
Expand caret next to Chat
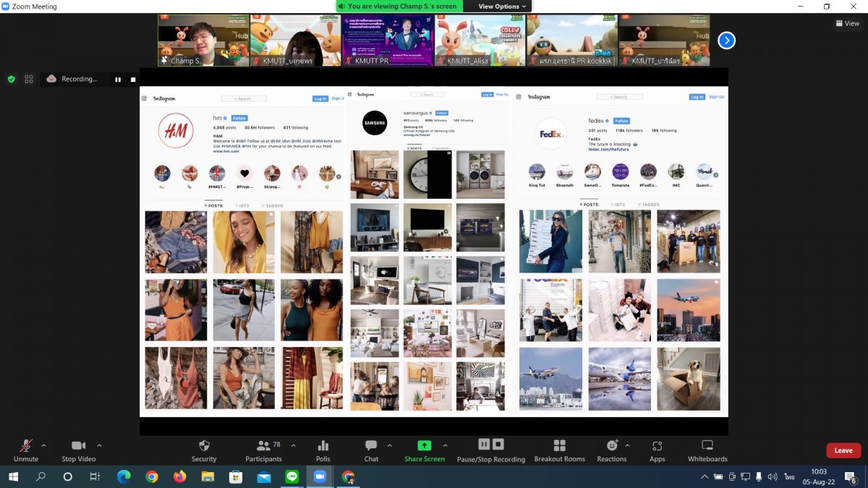tap(389, 445)
